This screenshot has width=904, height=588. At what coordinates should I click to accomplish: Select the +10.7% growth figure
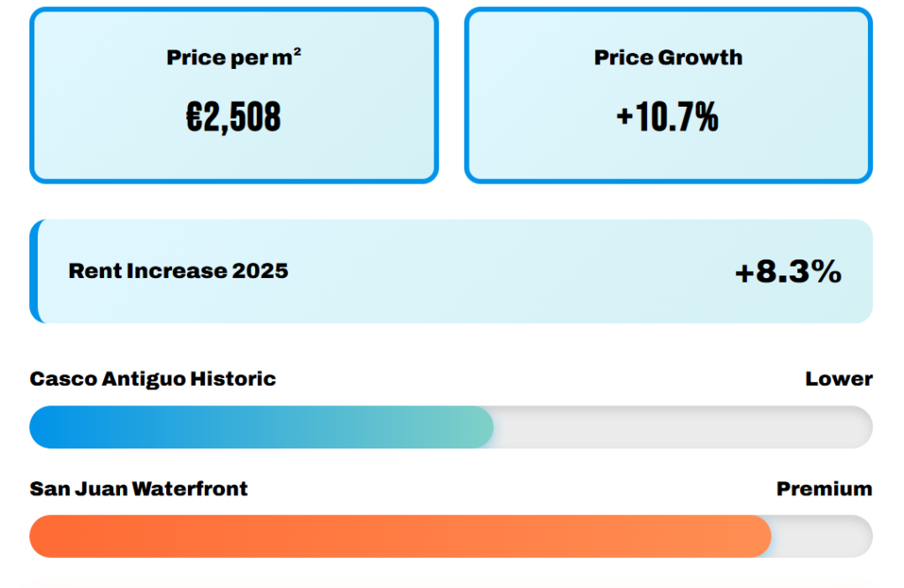667,117
